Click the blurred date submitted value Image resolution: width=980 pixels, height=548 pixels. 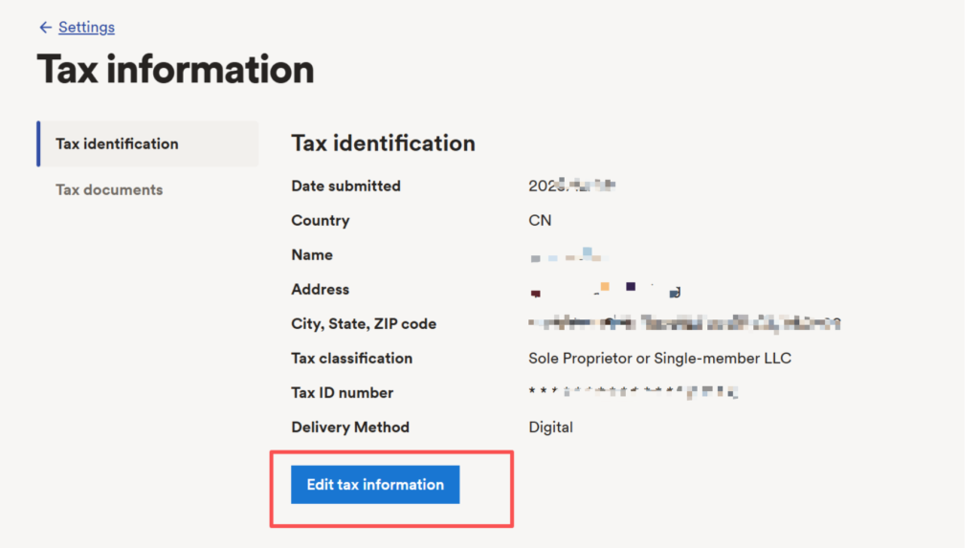tap(571, 186)
